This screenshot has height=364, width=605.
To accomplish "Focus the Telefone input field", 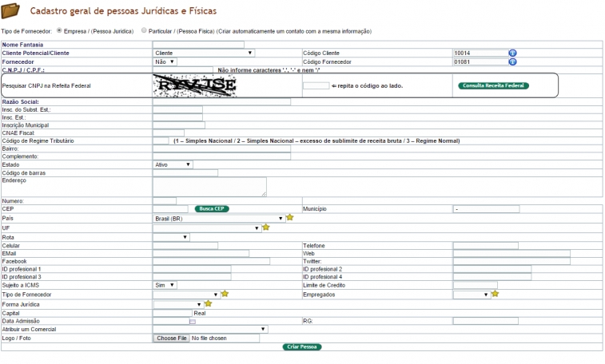I will point(486,246).
